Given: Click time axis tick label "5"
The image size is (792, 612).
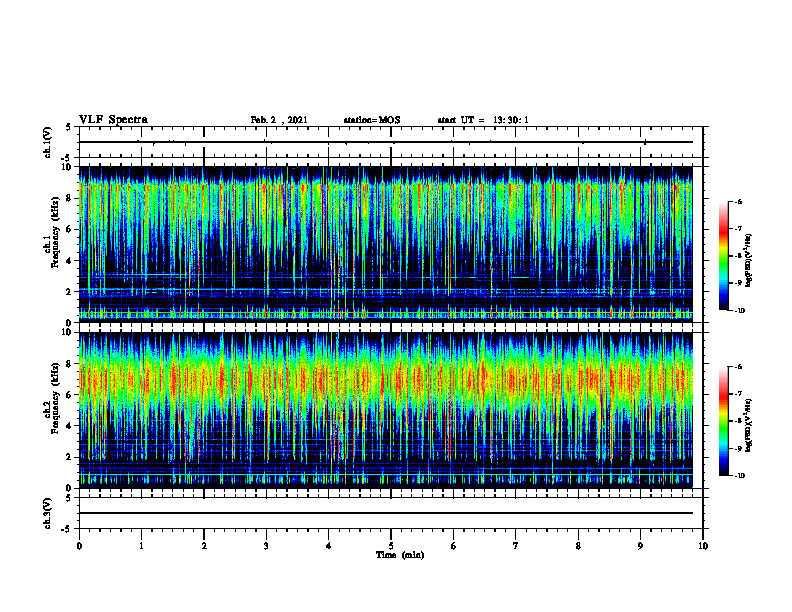Looking at the screenshot, I should click(391, 546).
